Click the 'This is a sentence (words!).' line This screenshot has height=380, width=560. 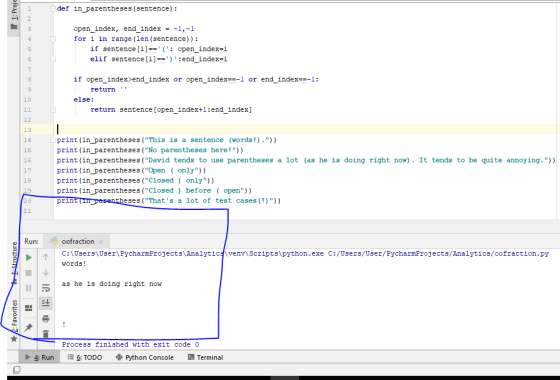coord(167,140)
